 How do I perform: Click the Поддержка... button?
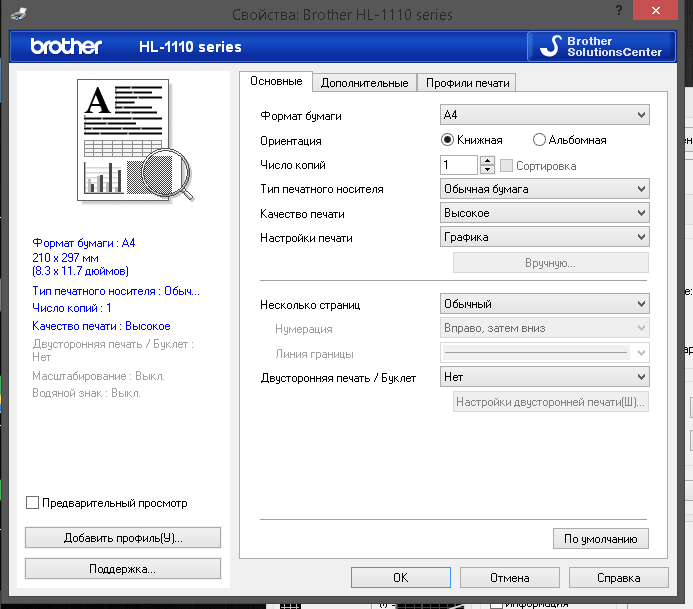coord(123,569)
